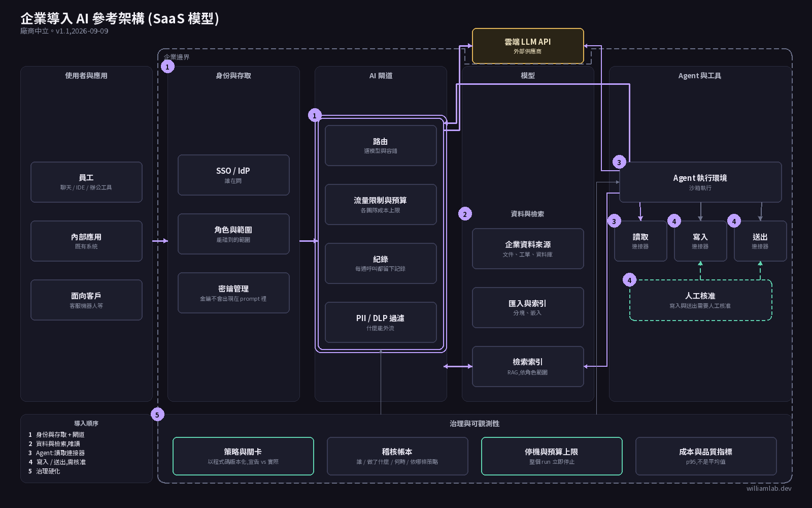Screen dimensions: 812x508
Task: Click the 雲端 LLM API box
Action: tap(528, 46)
